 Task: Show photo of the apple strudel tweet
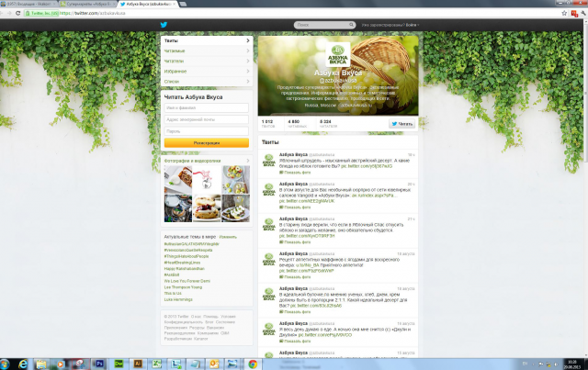295,173
